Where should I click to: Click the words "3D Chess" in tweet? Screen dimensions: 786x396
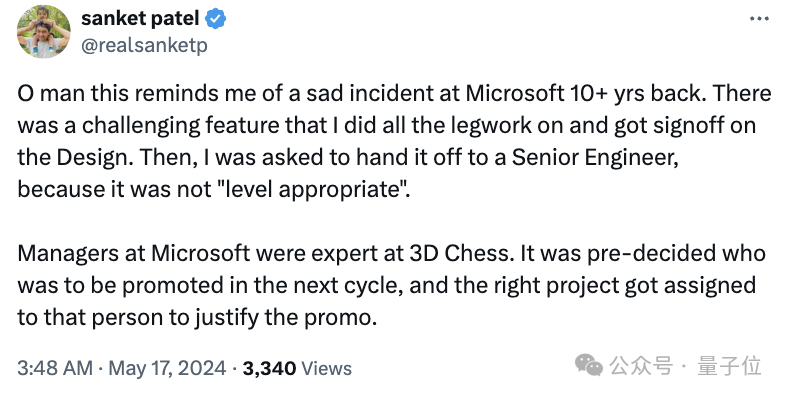(x=462, y=253)
